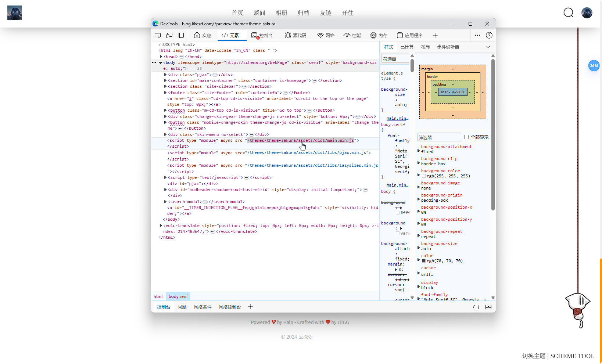Select the html breadcrumb item
Viewport: 602px width, 364px height.
click(x=158, y=296)
